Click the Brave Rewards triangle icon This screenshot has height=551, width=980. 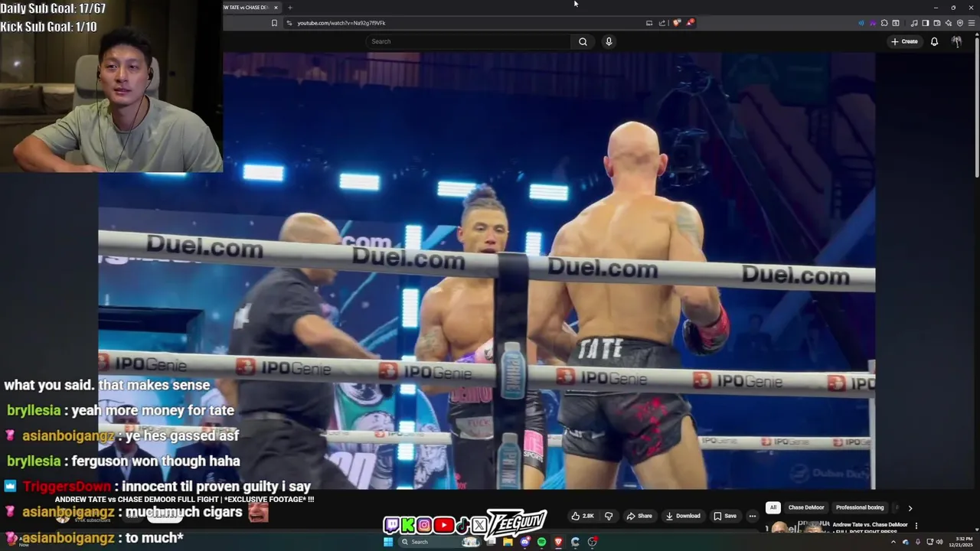click(x=690, y=23)
